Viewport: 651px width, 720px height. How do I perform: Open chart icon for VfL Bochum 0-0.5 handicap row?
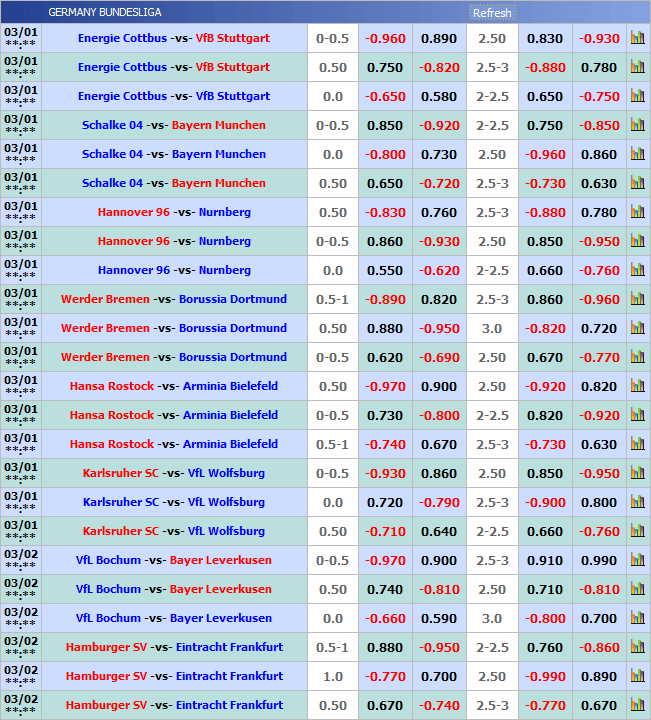(x=638, y=560)
